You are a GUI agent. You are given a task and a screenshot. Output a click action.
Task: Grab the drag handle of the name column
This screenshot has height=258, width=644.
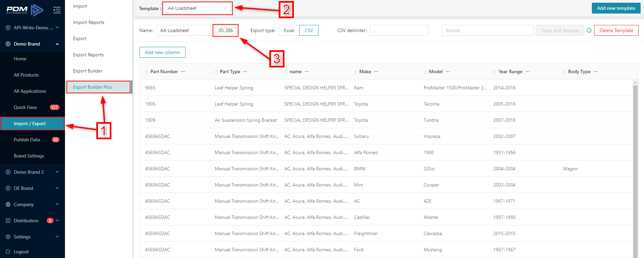pyautogui.click(x=286, y=72)
